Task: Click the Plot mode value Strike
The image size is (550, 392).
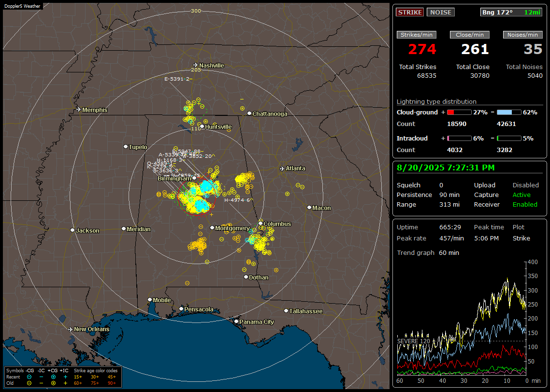Action: click(521, 238)
